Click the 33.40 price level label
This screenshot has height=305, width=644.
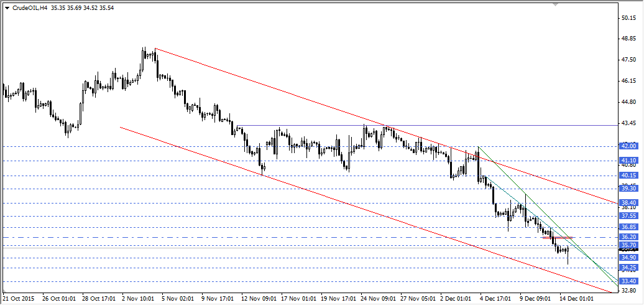tap(628, 281)
